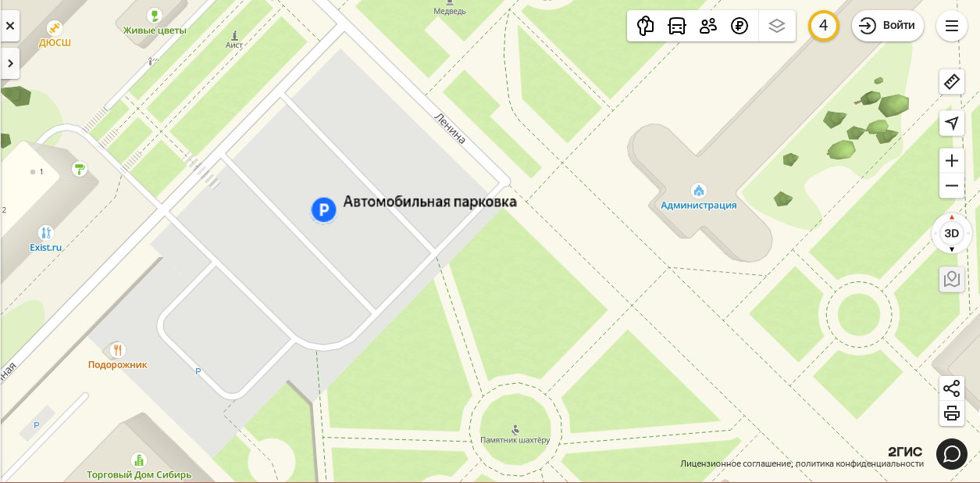Zoom in with the plus button
This screenshot has width=980, height=483.
pyautogui.click(x=951, y=161)
